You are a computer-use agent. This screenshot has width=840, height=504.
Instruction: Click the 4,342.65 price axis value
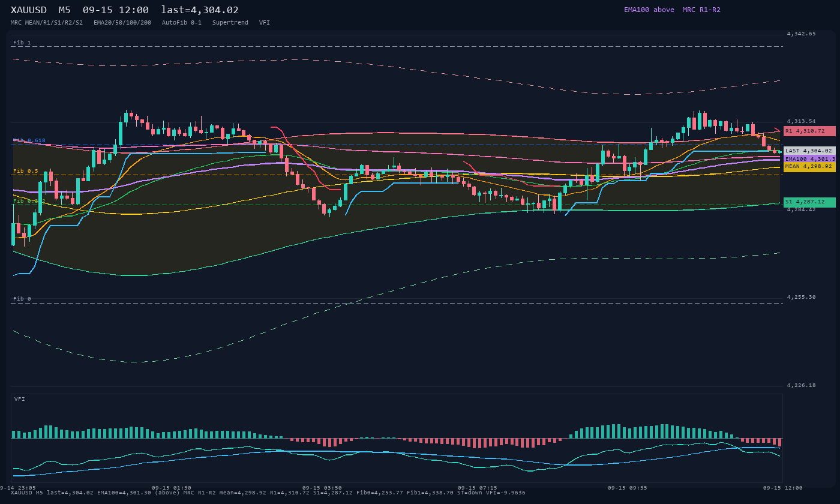(802, 34)
